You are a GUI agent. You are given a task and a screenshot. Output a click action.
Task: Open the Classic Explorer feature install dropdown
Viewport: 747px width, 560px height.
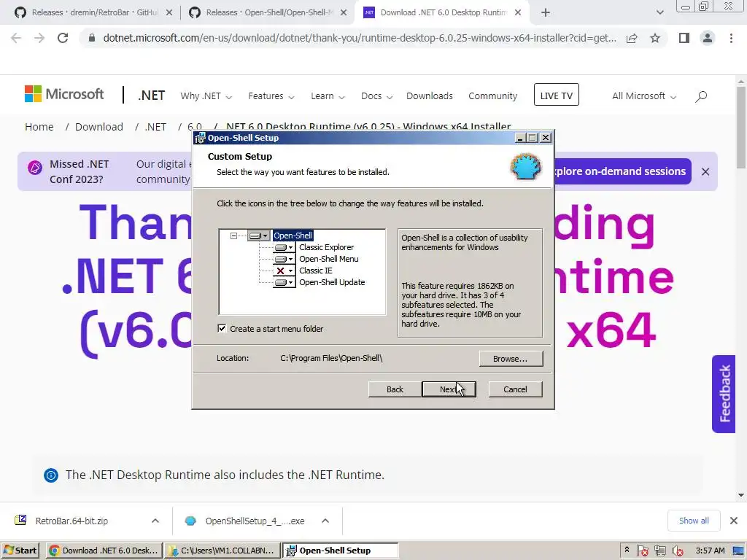(x=284, y=247)
